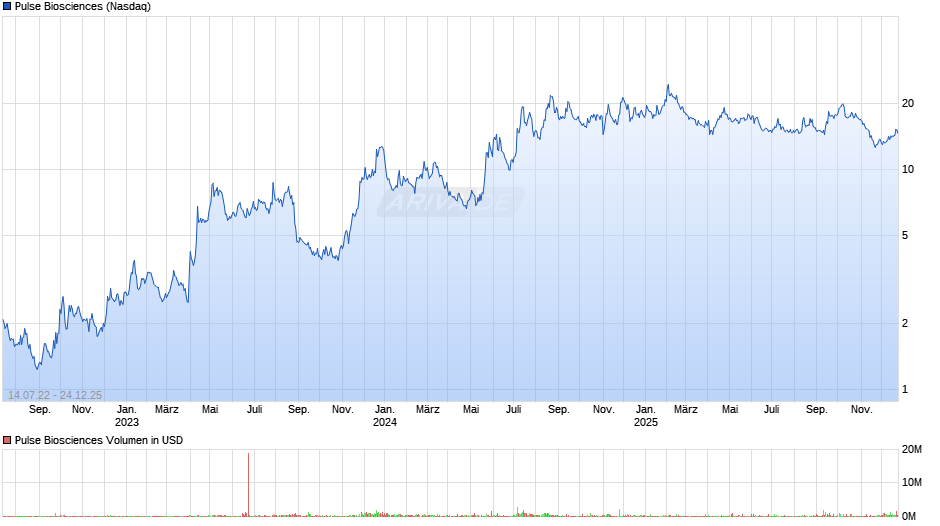Click the 'Jan.' label above 2024
The height and width of the screenshot is (526, 940).
pyautogui.click(x=385, y=409)
